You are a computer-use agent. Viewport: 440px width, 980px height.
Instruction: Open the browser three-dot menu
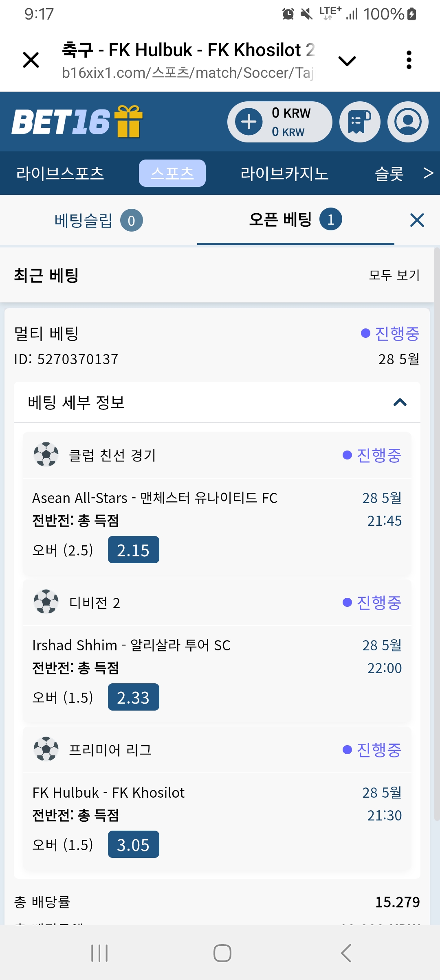coord(409,60)
